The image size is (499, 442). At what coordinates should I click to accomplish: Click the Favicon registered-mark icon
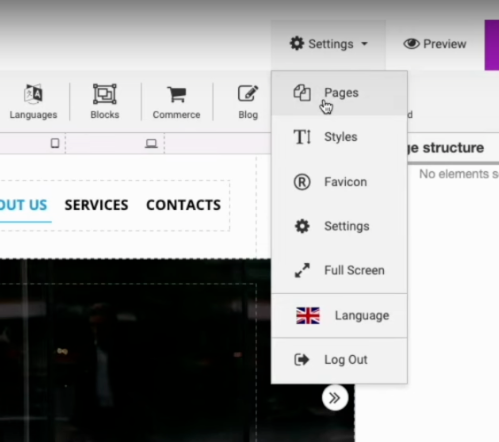click(302, 182)
